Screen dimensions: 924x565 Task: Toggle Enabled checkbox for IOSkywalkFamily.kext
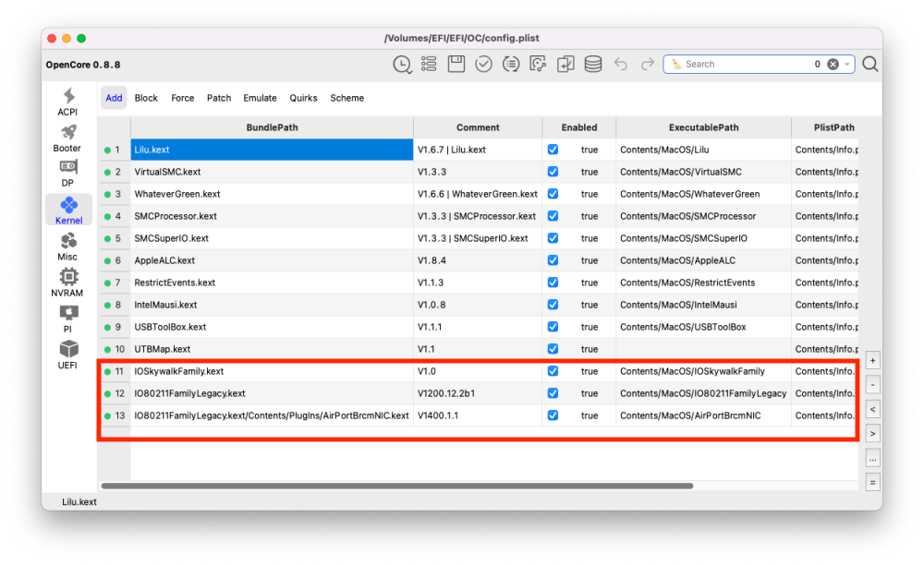[x=553, y=371]
